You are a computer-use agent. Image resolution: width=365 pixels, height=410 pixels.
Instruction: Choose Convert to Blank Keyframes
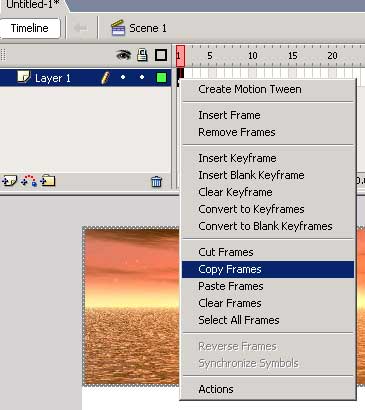point(268,226)
